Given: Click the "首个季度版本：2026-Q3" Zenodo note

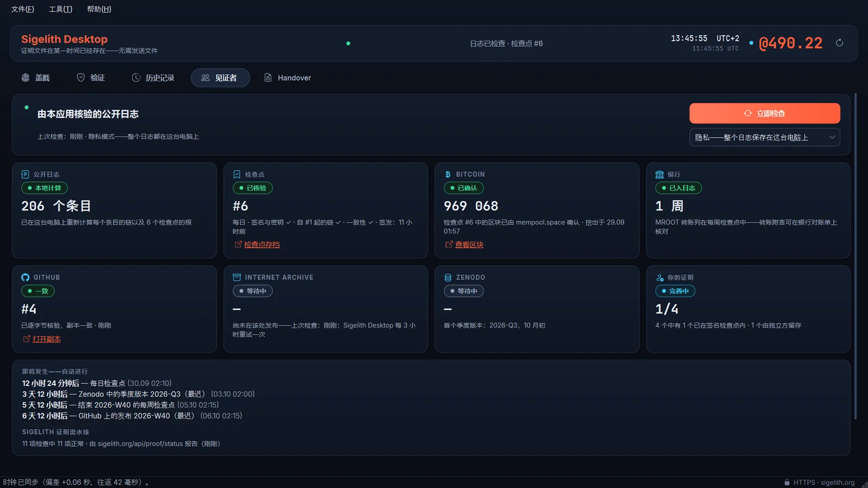Looking at the screenshot, I should point(495,325).
